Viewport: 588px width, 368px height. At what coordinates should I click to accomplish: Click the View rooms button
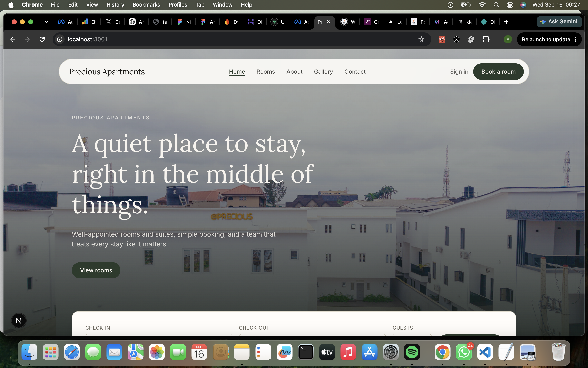pos(96,270)
